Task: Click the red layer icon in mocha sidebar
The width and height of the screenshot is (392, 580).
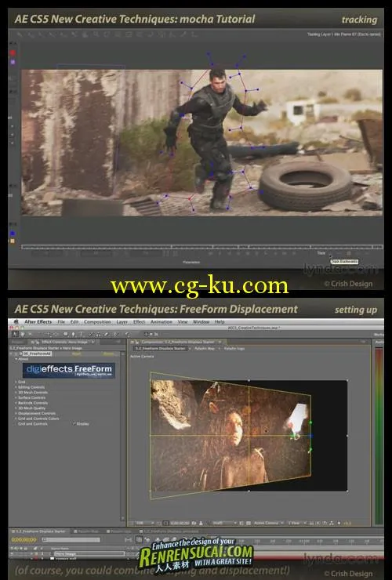Action: pyautogui.click(x=13, y=53)
